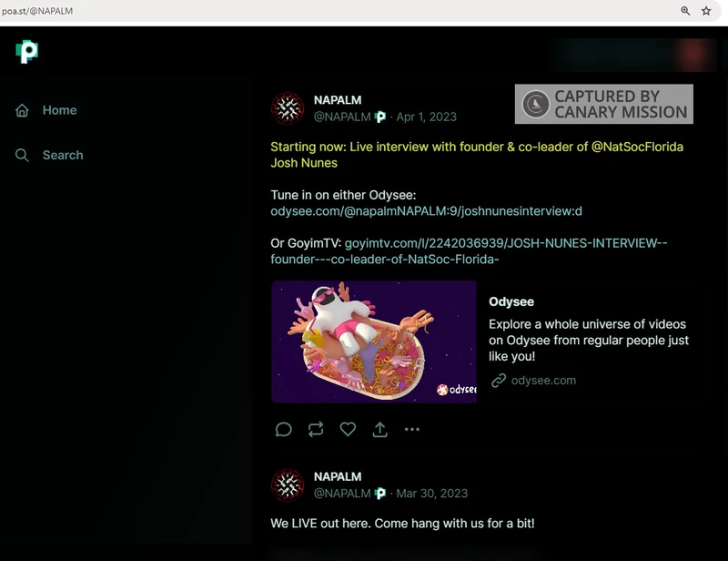Click the home icon next to Home
The height and width of the screenshot is (561, 728).
(x=22, y=110)
